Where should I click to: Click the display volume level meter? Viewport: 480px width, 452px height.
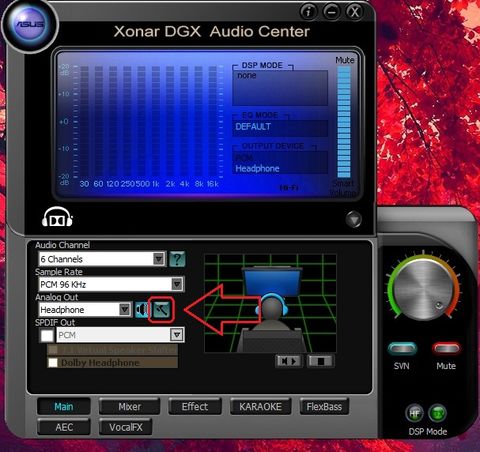coord(344,122)
